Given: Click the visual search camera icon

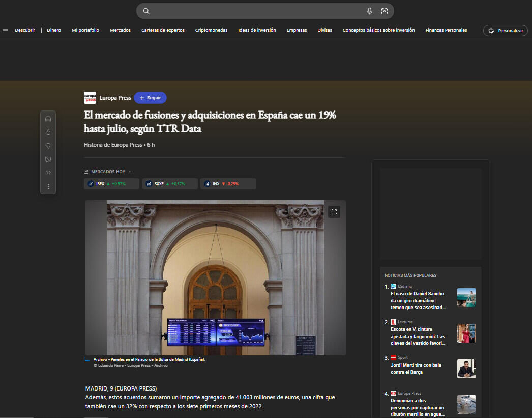Looking at the screenshot, I should click(x=385, y=11).
